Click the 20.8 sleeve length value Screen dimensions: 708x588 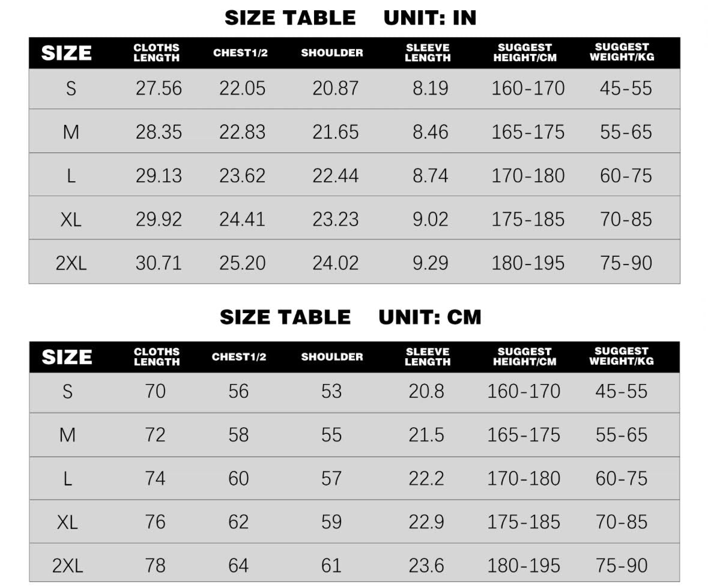click(x=426, y=392)
